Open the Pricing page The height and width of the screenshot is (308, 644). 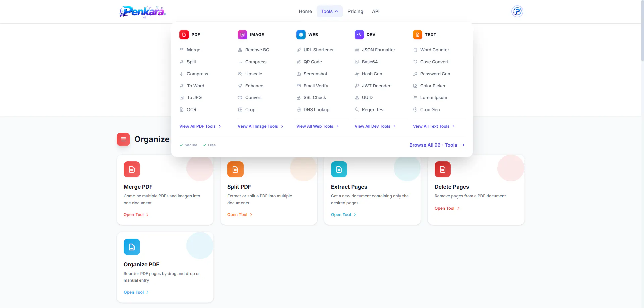point(355,11)
